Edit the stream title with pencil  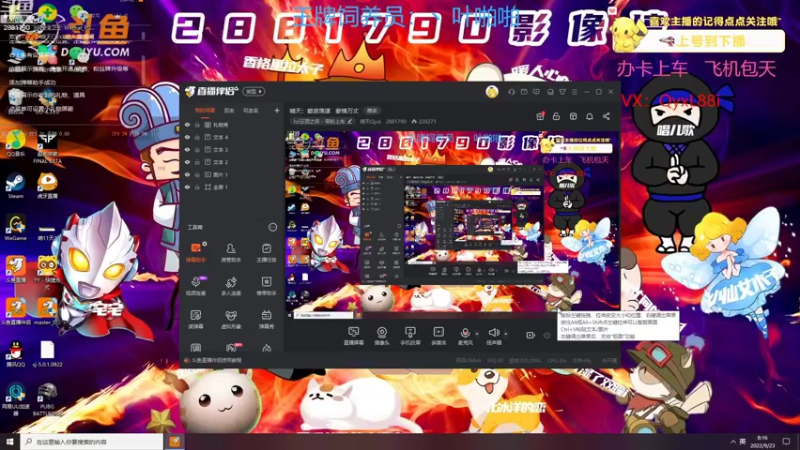[x=350, y=121]
